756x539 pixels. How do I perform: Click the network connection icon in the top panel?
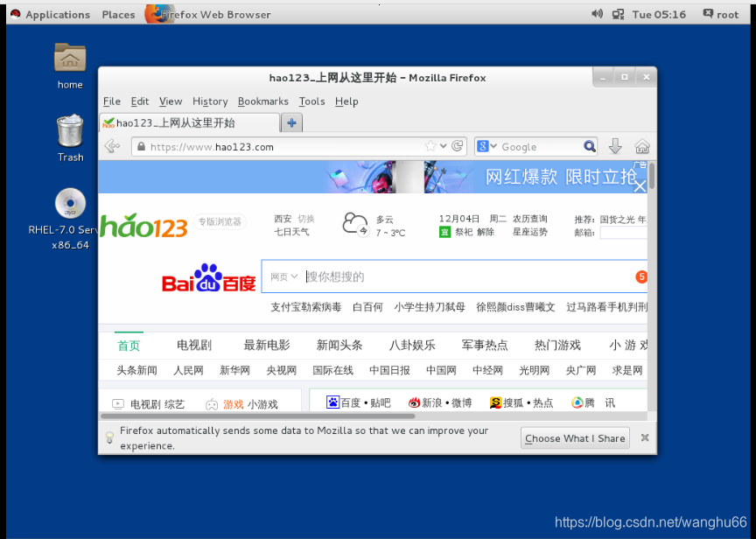618,15
